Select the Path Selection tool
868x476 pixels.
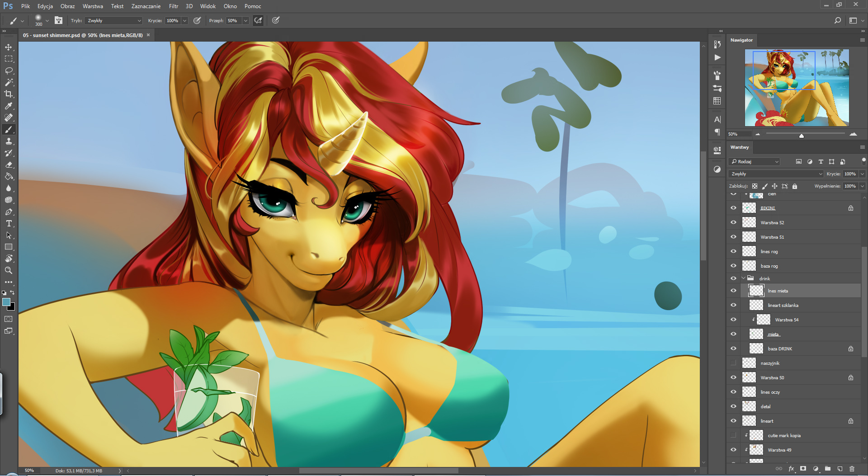[9, 236]
